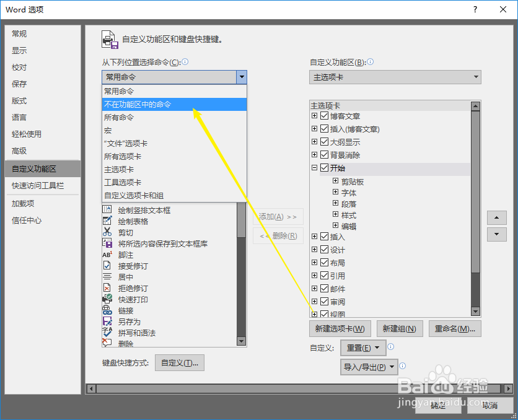The height and width of the screenshot is (420, 518).
Task: Click the 绘制表格 pencil-table icon
Action: (107, 221)
